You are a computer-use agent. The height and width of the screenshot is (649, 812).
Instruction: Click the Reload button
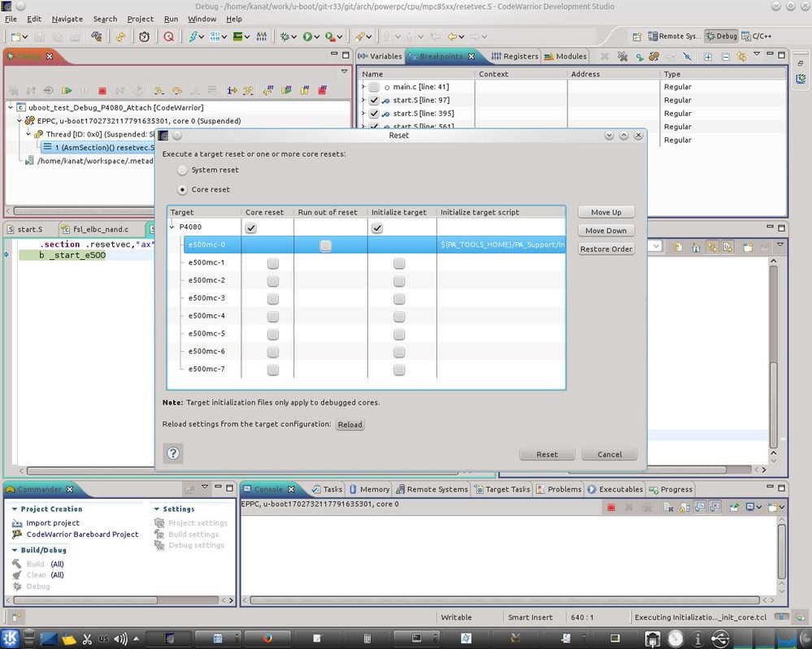point(350,424)
